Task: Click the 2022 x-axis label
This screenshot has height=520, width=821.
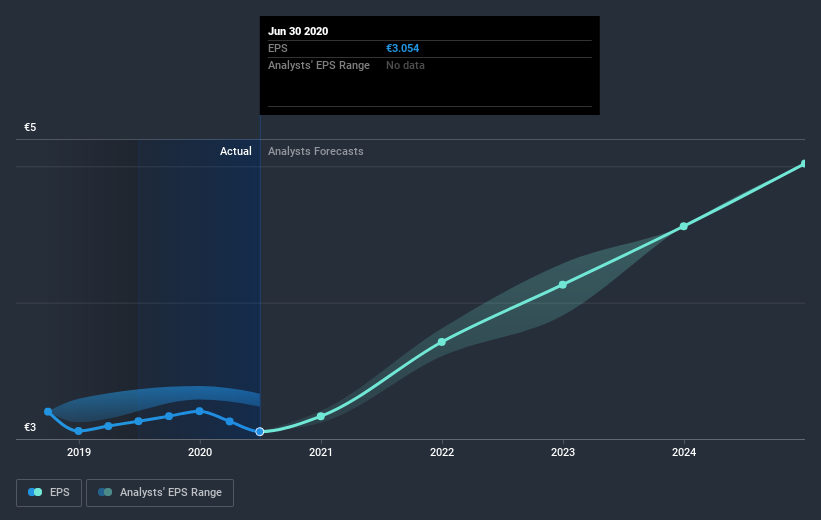Action: tap(442, 452)
